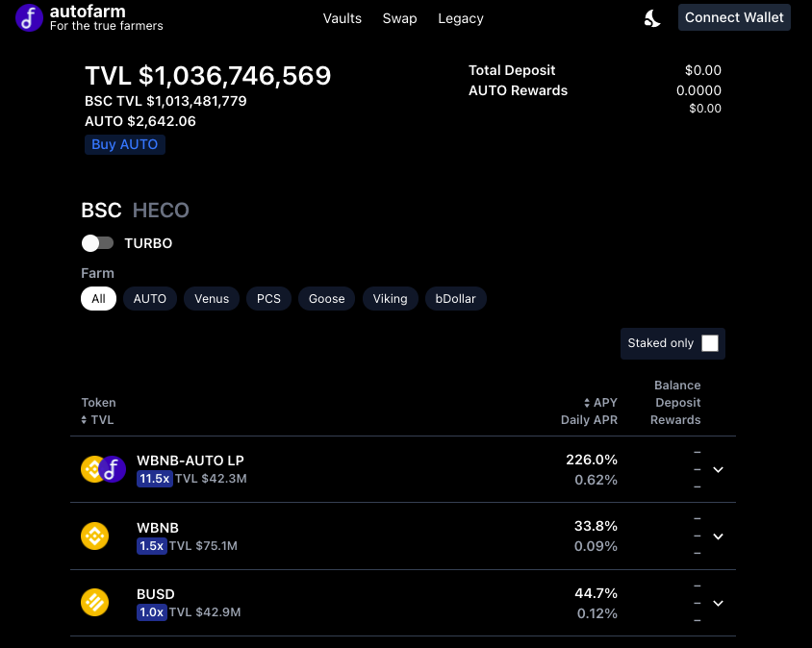Click the 0.12% daily APR value

click(597, 613)
